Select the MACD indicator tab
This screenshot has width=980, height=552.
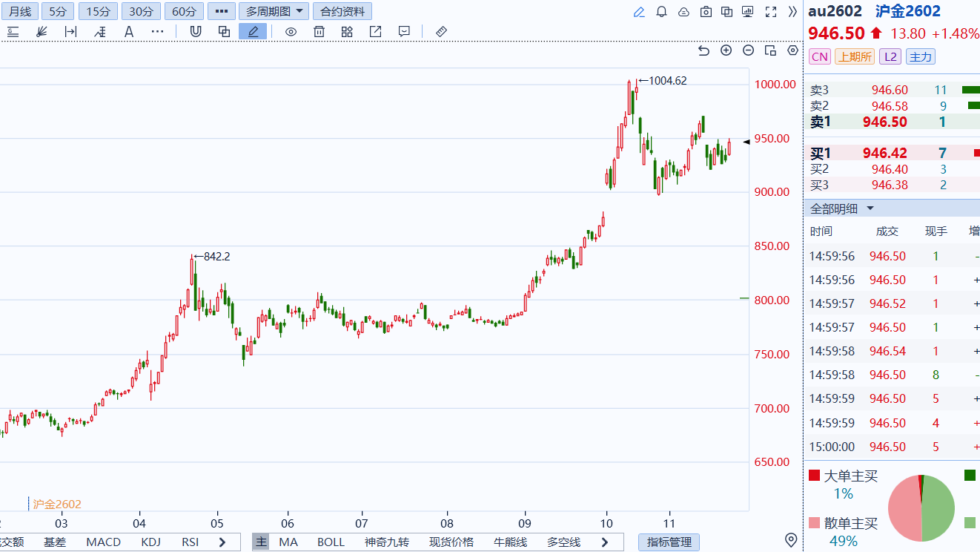pyautogui.click(x=103, y=542)
